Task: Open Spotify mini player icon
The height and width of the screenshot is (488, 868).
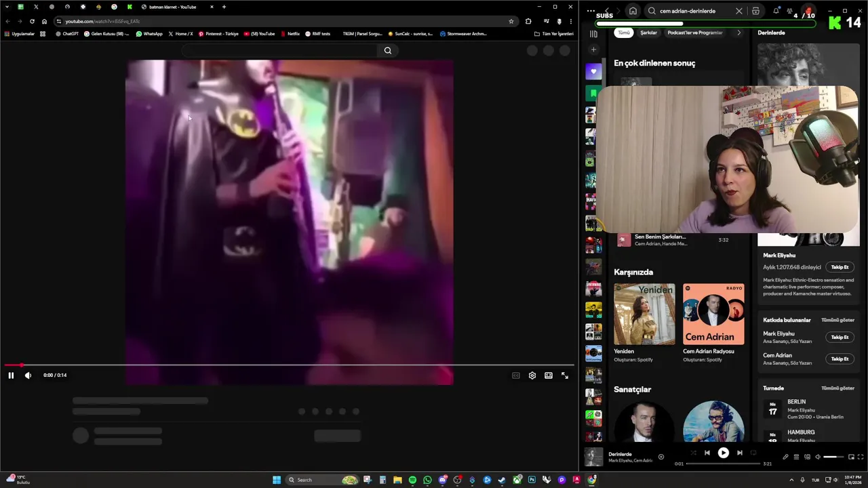Action: click(x=851, y=457)
